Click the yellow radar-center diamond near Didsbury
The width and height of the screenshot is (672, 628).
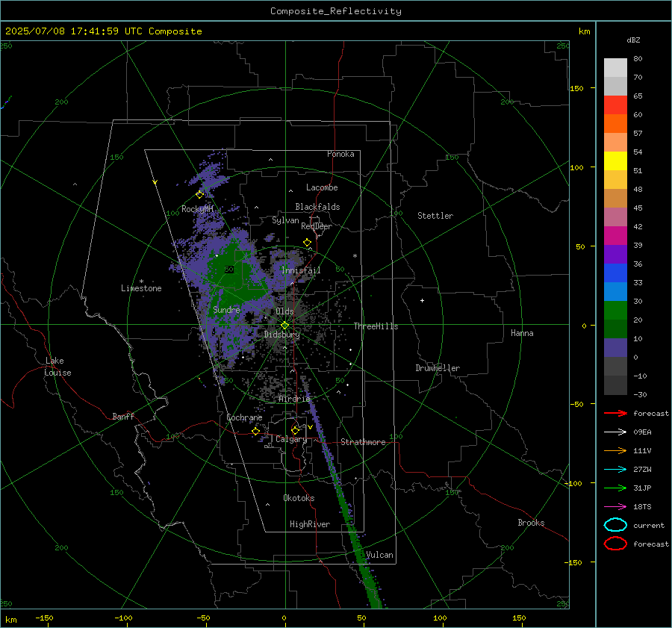point(285,326)
